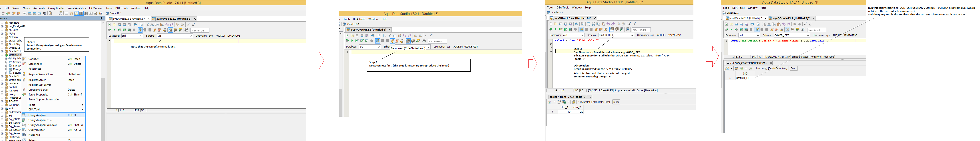Close the sys@Oracle12.2 [Untitled 3] tab
The width and height of the screenshot is (980, 141).
(195, 18)
